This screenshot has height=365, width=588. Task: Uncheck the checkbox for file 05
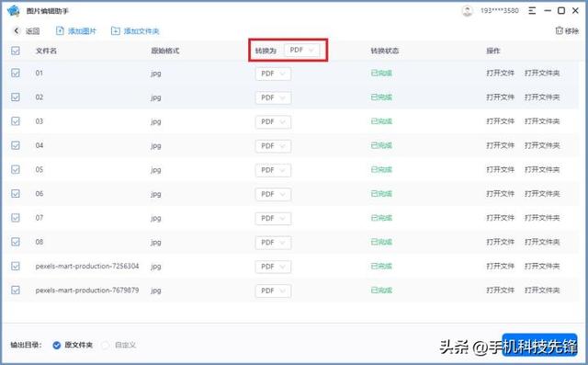(16, 169)
